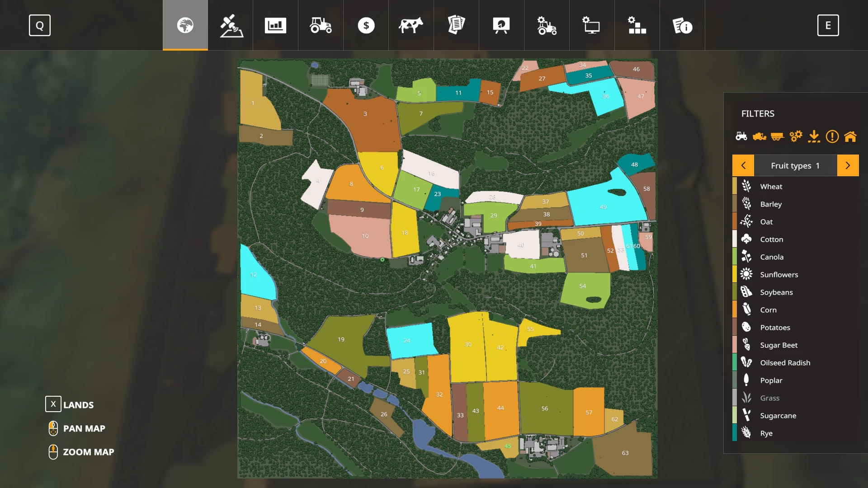
Task: Click the Sunflowers yellow color swatch
Action: click(x=735, y=275)
